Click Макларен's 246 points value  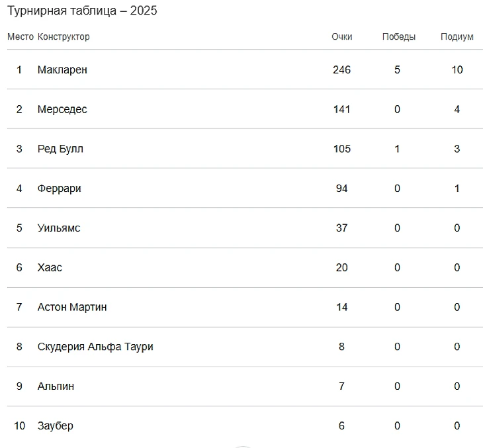click(x=341, y=69)
